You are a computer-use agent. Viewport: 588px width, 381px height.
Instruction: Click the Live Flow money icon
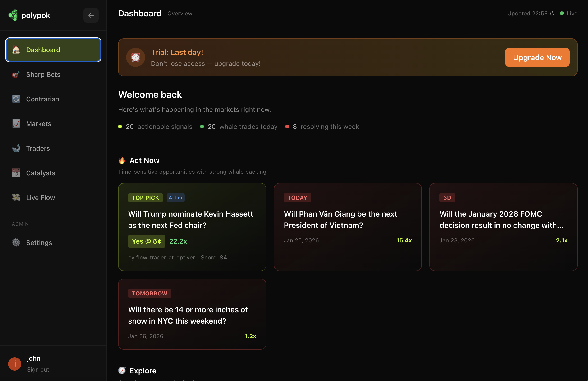(x=16, y=198)
